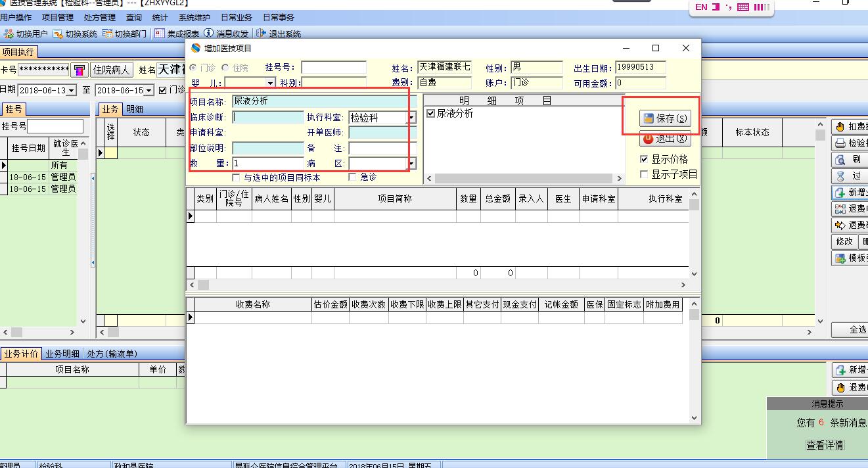
Task: Click the 退费 arrow icon button
Action: tap(840, 225)
